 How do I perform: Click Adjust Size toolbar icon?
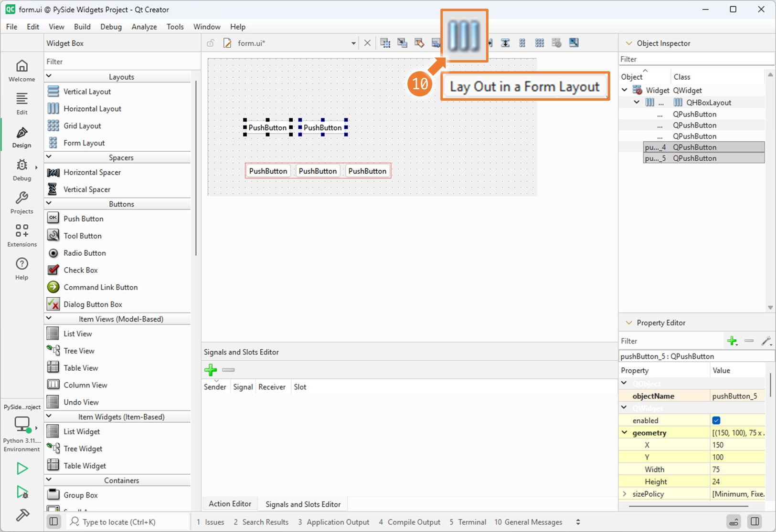pos(574,43)
